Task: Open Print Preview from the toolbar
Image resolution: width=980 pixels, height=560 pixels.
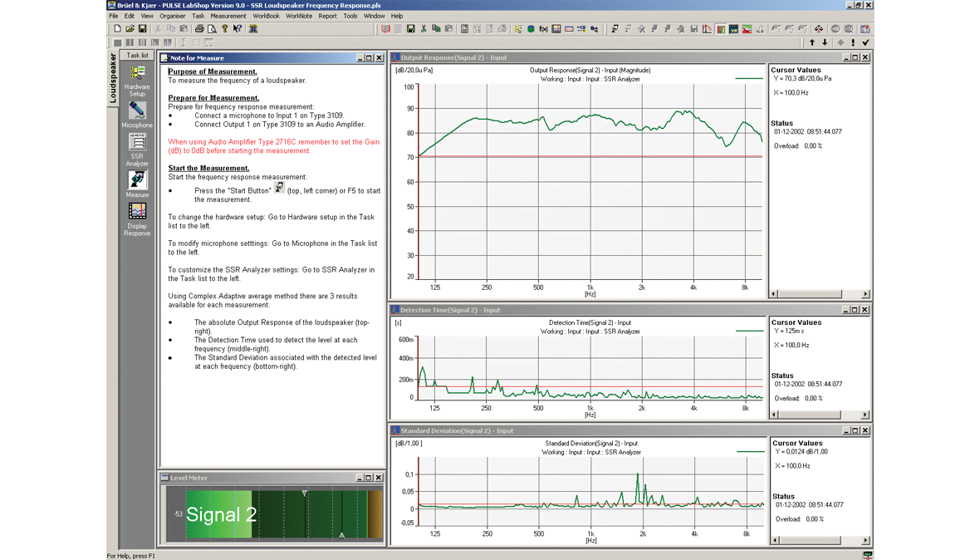Action: click(212, 29)
